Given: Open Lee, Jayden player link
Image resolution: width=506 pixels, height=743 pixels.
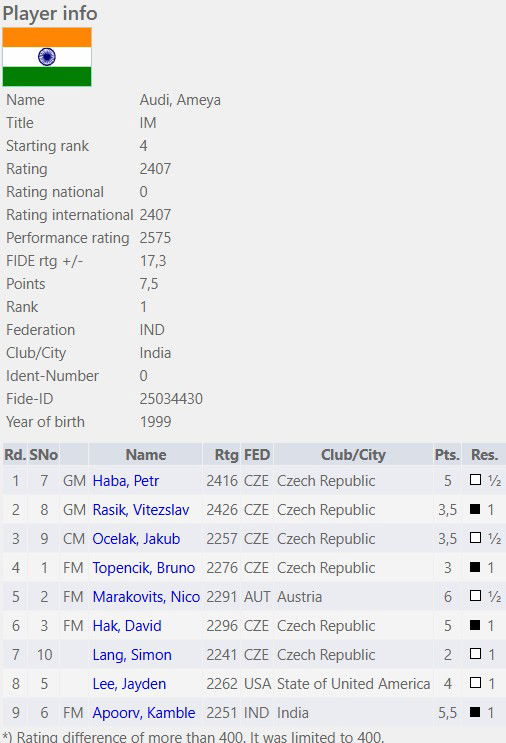Looking at the screenshot, I should [x=129, y=684].
